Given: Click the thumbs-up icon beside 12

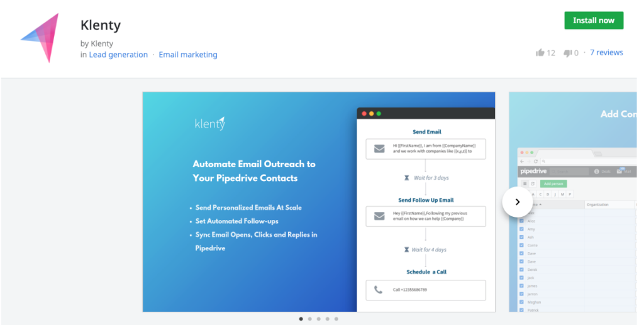Looking at the screenshot, I should tap(540, 53).
